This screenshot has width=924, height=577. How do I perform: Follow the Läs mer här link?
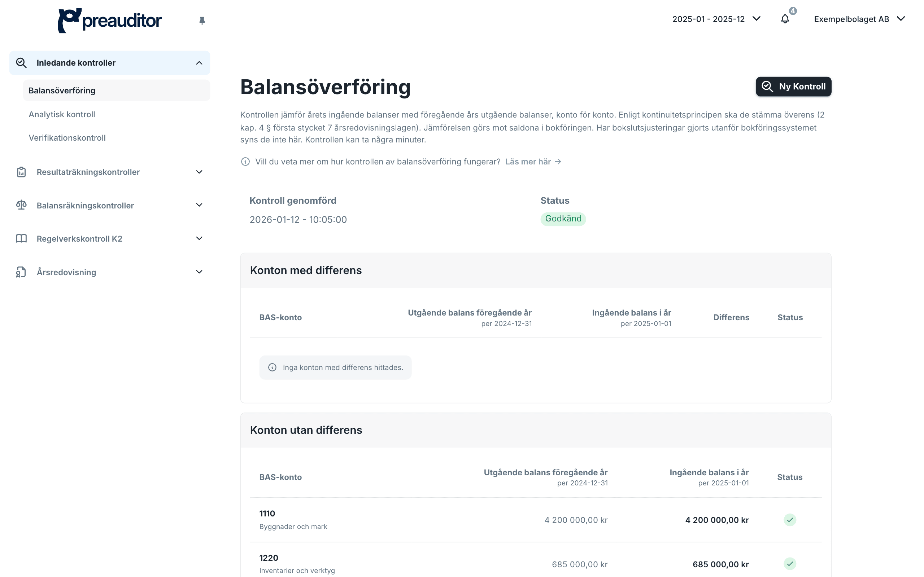(x=533, y=162)
